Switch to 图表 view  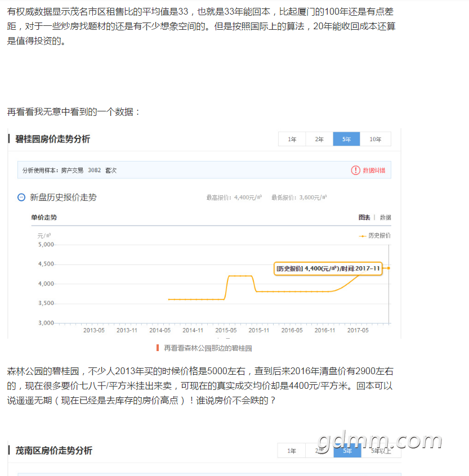tap(364, 217)
